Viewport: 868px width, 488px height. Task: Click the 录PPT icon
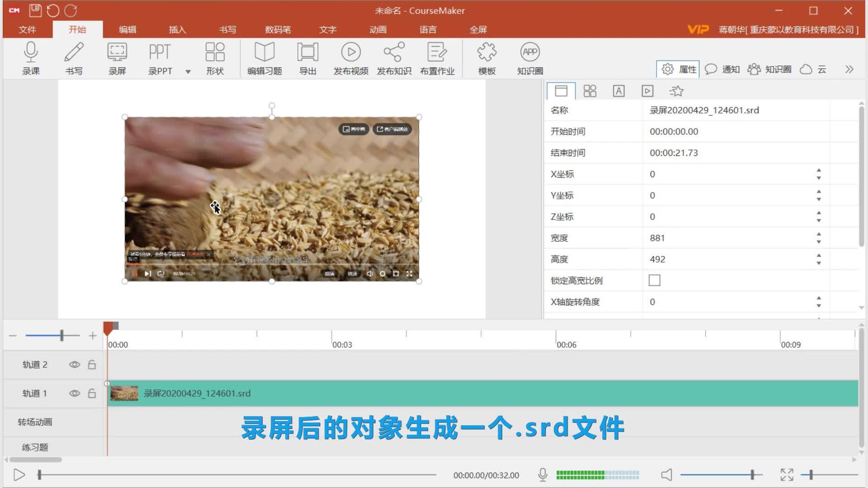click(160, 58)
